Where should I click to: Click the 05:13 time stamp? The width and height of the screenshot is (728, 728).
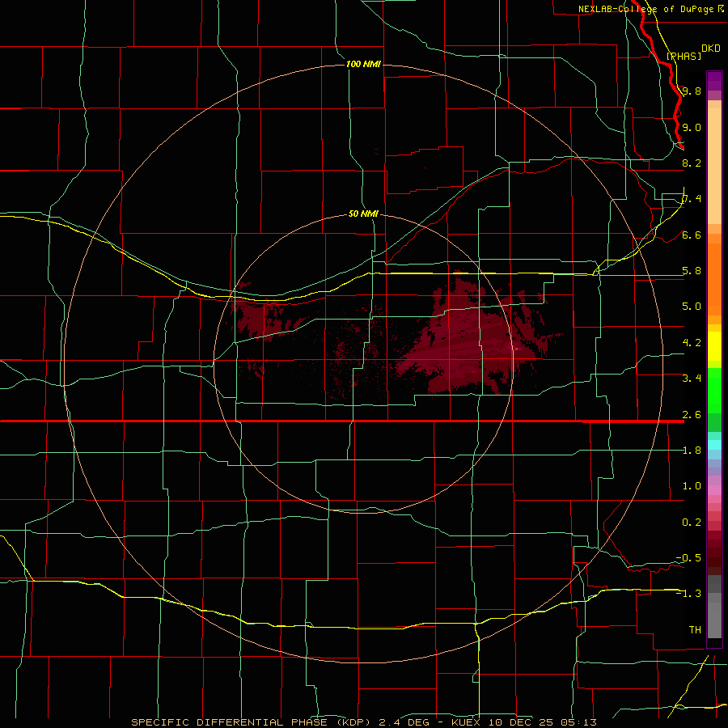point(579,722)
